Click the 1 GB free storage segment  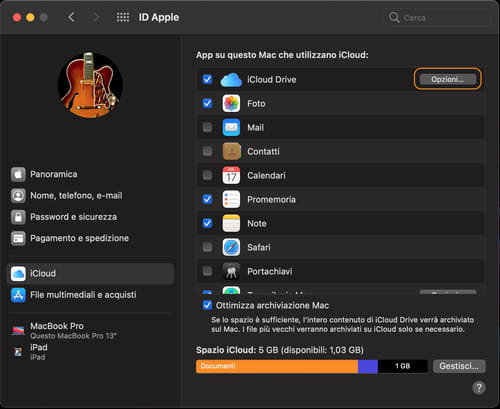tap(403, 366)
